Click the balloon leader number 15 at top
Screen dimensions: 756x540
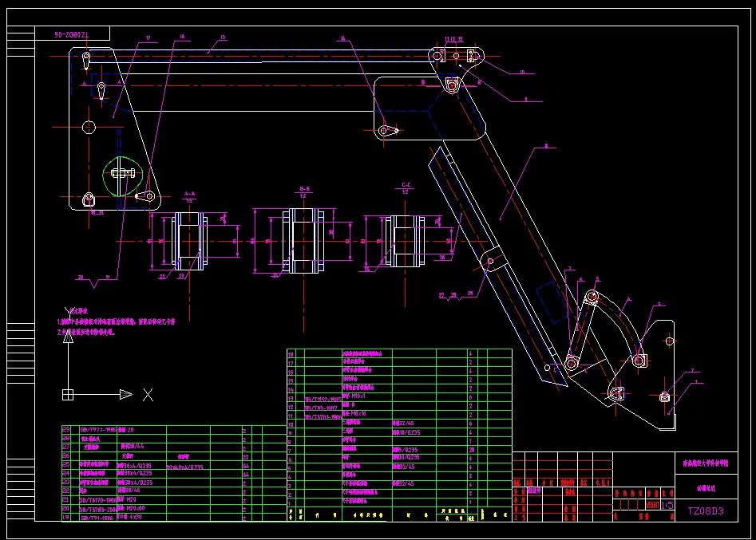(222, 37)
